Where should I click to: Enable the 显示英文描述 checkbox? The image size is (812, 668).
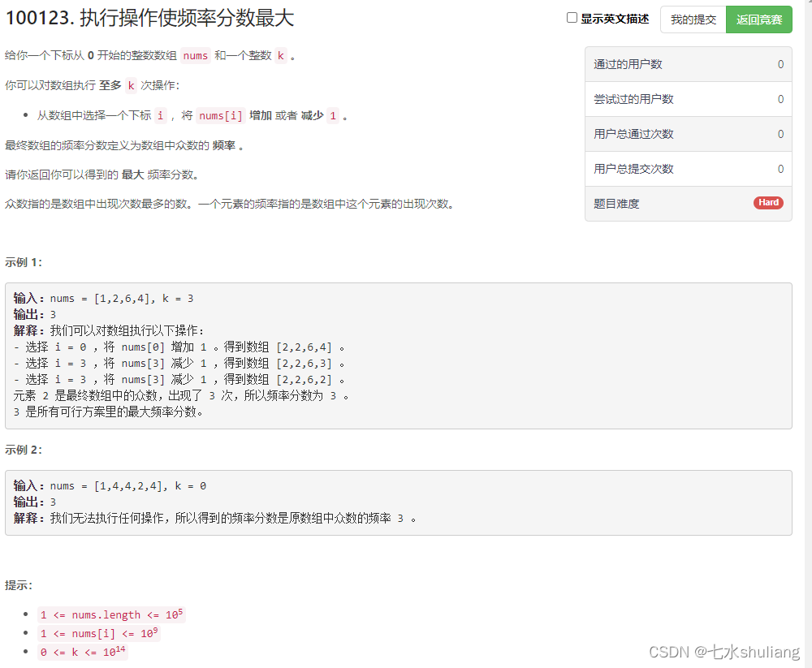[572, 18]
